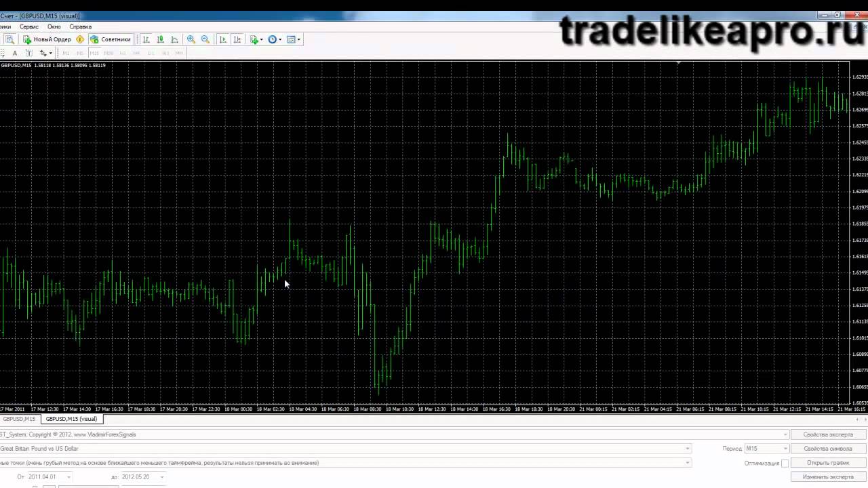Viewport: 868px width, 488px height.
Task: Switch chart to candlestick mode
Action: coord(160,39)
